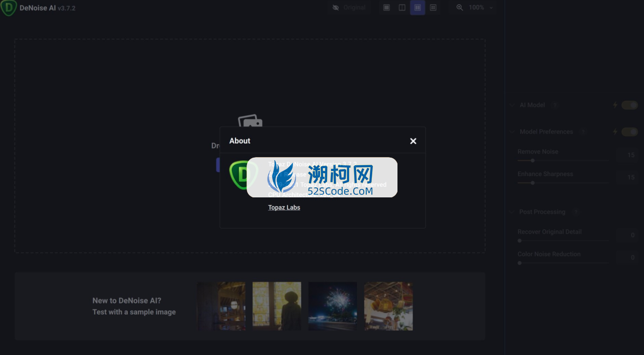644x355 pixels.
Task: Click the Original label in toolbar
Action: pos(354,8)
